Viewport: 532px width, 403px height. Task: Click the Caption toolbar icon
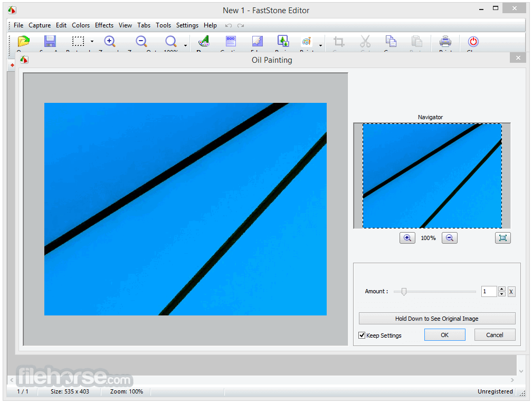click(231, 42)
